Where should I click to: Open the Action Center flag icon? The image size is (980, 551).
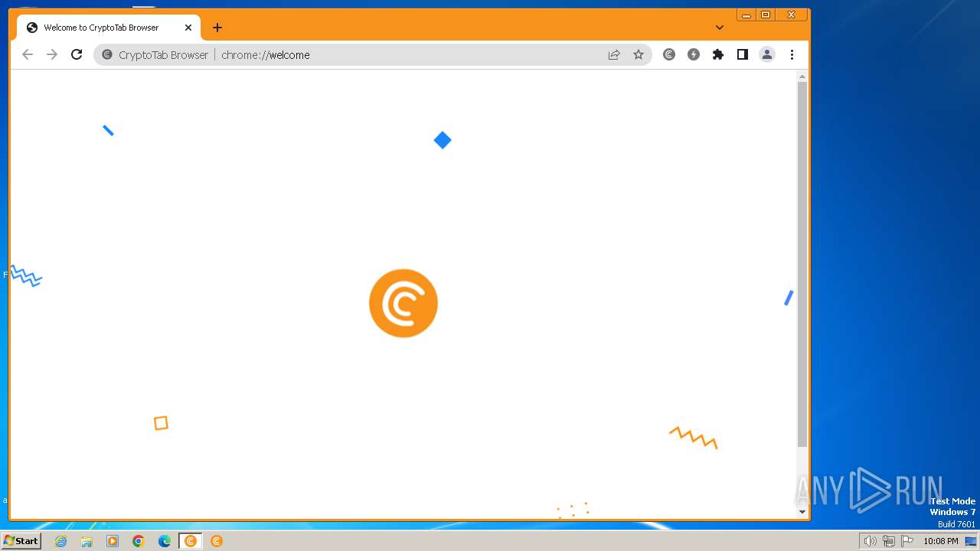tap(907, 541)
